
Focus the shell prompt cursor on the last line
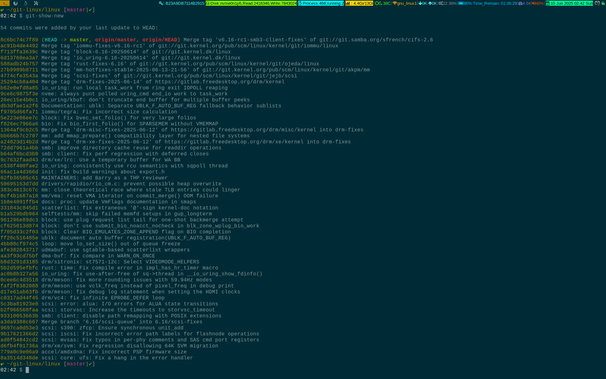27,370
